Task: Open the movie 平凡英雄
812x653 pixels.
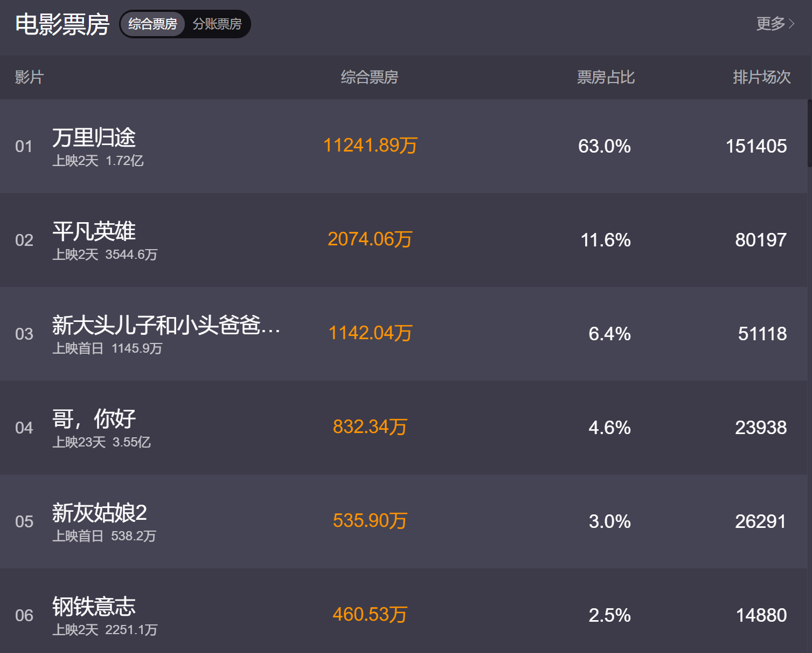Action: pos(95,232)
